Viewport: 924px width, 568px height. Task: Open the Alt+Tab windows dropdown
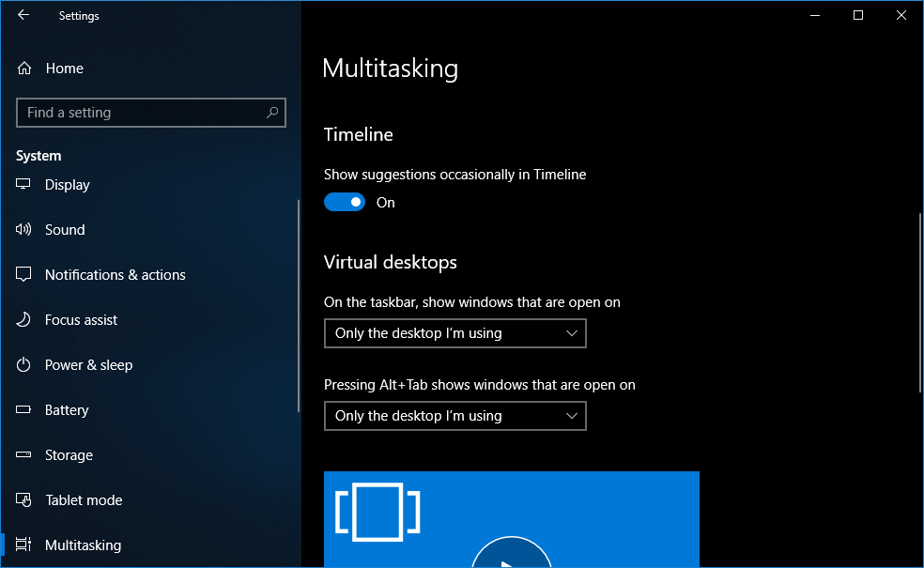click(x=454, y=416)
